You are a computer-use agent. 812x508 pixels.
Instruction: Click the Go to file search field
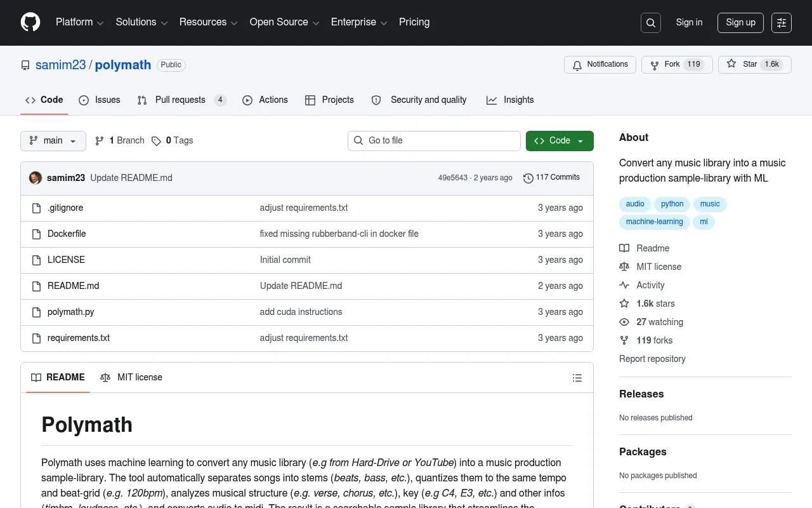(434, 141)
